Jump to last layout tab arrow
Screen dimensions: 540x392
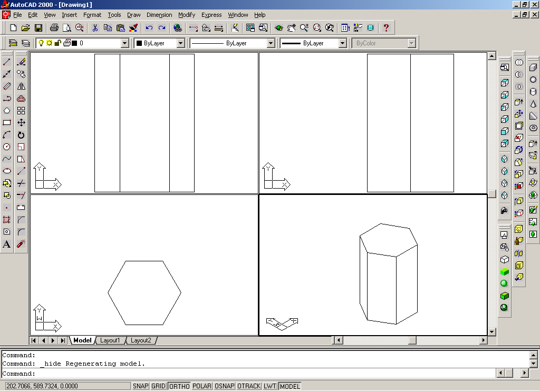[x=63, y=340]
